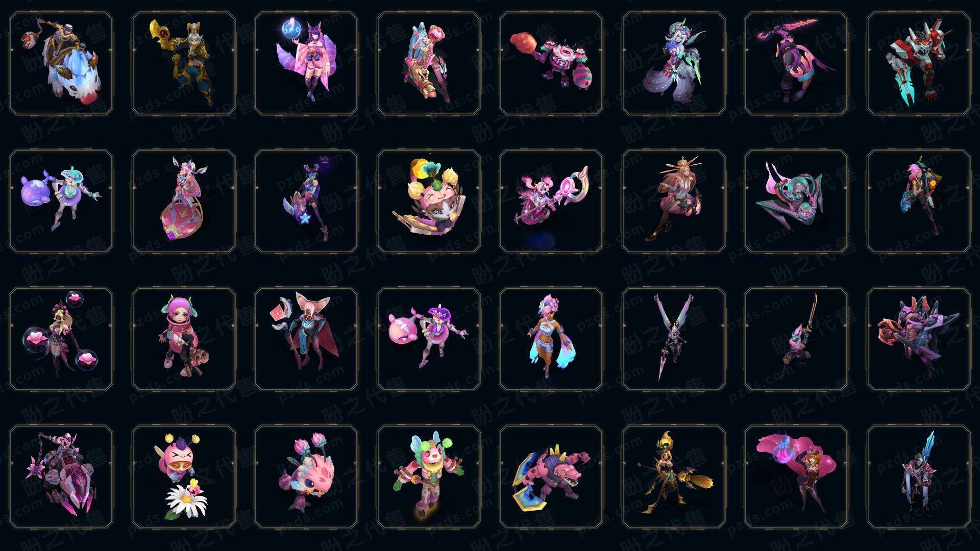Select the girl with giant pink wings
The height and width of the screenshot is (551, 980).
click(796, 477)
